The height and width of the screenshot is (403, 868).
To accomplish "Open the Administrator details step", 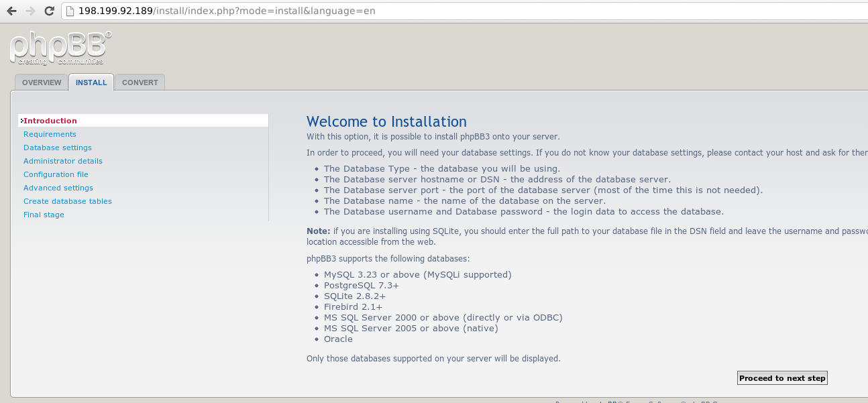I will pyautogui.click(x=63, y=161).
